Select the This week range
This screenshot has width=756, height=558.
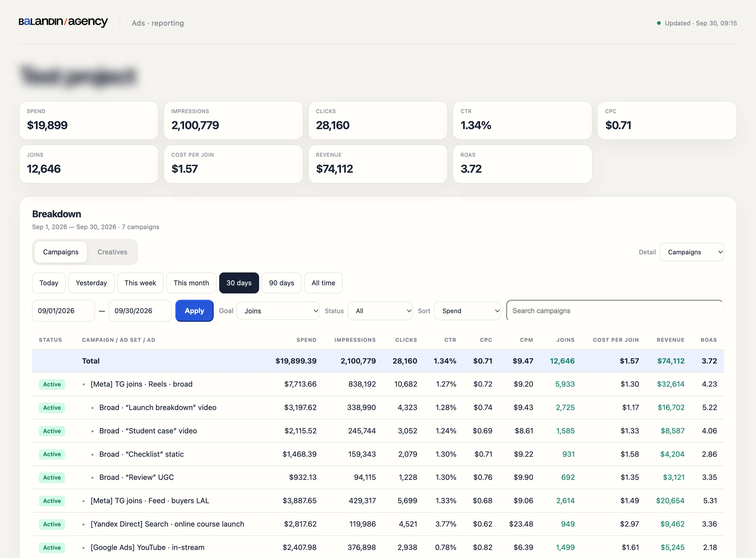pyautogui.click(x=140, y=283)
